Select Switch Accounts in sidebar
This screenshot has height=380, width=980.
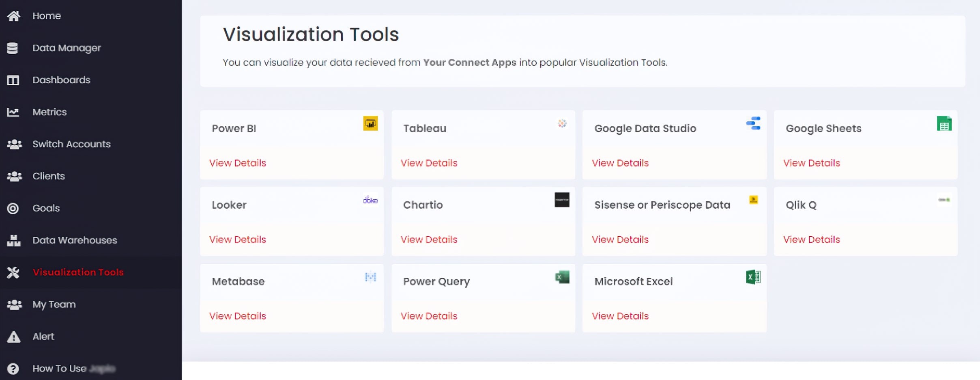coord(71,144)
